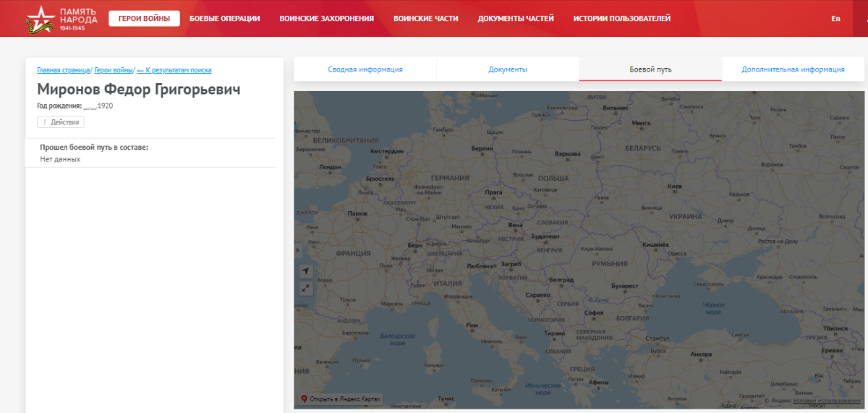Return via К результатам поиска link
Viewport: 868px width, 413px height.
point(174,70)
